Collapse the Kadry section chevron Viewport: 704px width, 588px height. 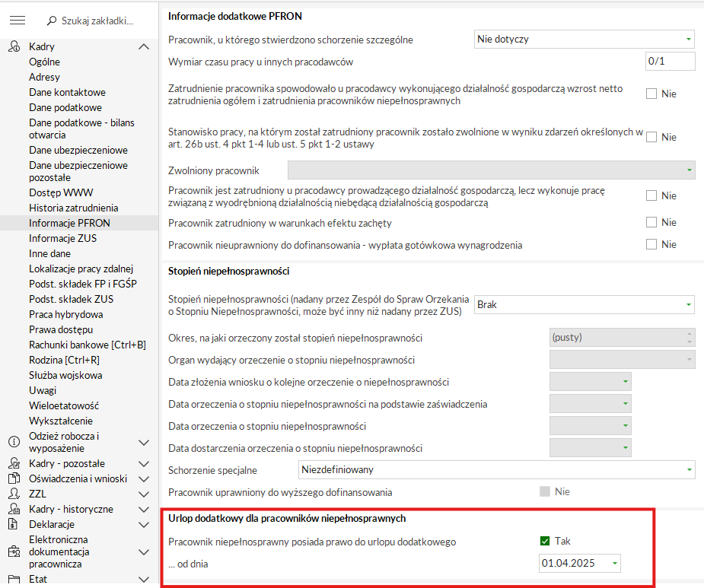click(x=144, y=47)
